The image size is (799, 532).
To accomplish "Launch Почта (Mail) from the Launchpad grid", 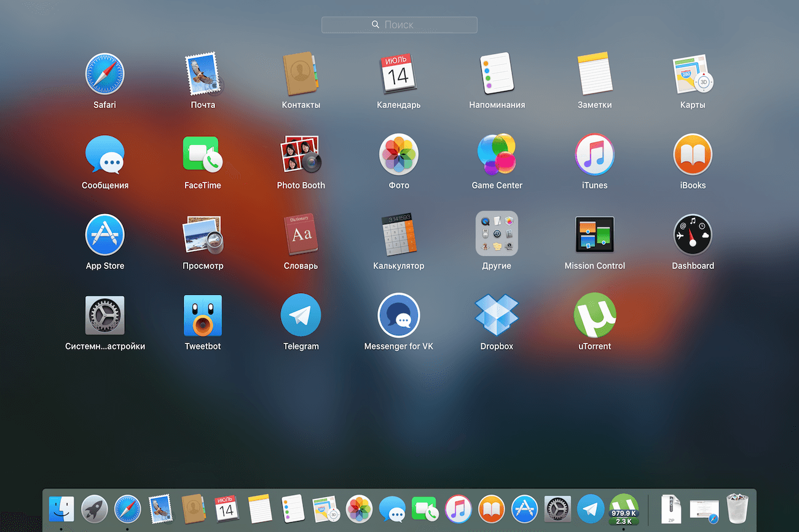I will coord(203,73).
